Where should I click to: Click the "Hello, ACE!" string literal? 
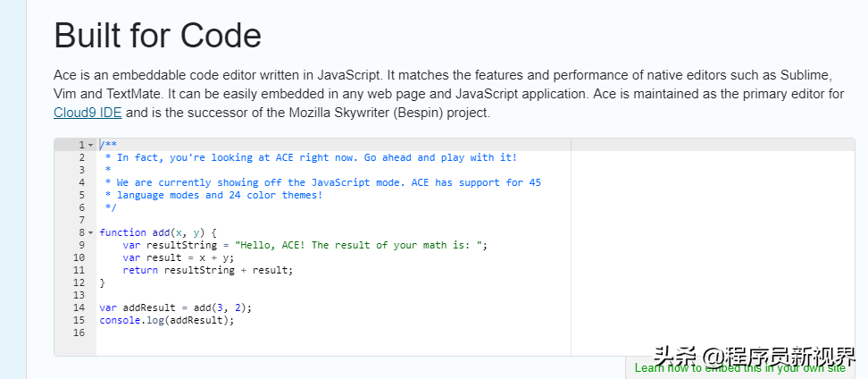click(360, 245)
